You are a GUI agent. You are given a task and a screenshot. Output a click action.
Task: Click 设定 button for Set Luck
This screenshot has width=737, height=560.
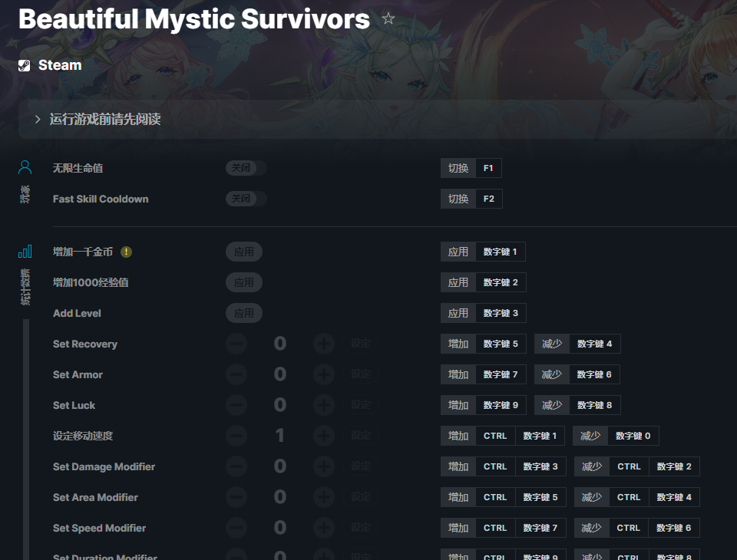click(361, 405)
